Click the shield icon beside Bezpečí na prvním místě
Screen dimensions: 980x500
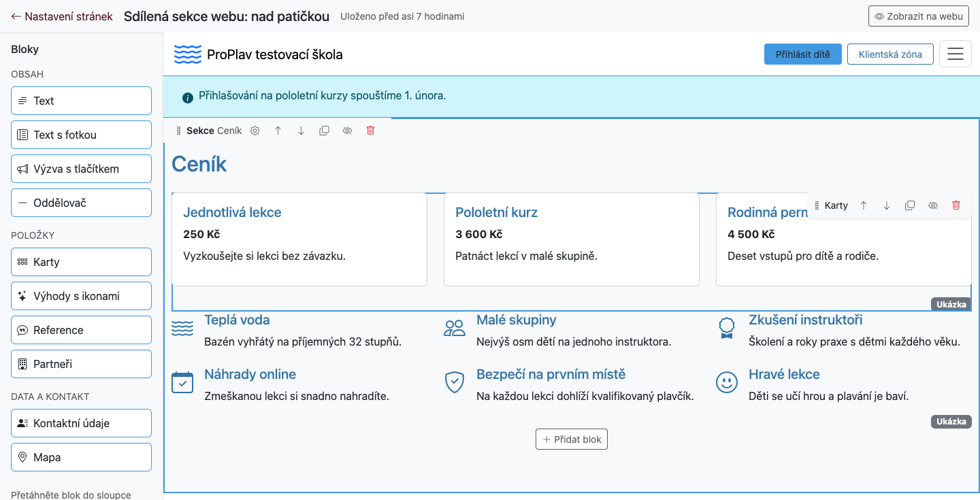coord(455,382)
